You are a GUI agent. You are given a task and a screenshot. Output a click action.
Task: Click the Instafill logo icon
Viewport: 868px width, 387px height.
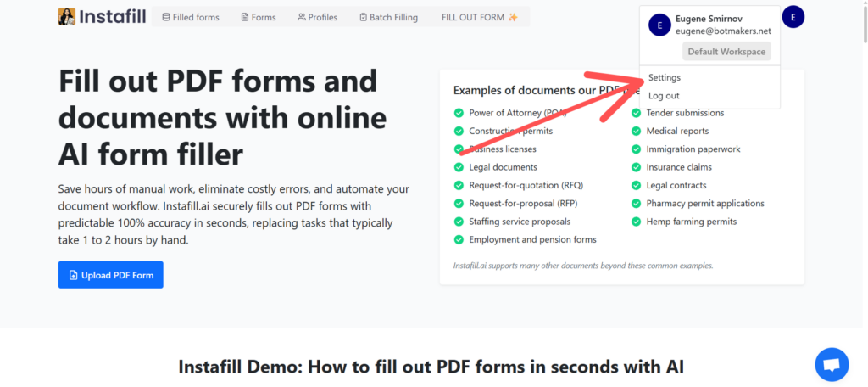click(x=66, y=17)
